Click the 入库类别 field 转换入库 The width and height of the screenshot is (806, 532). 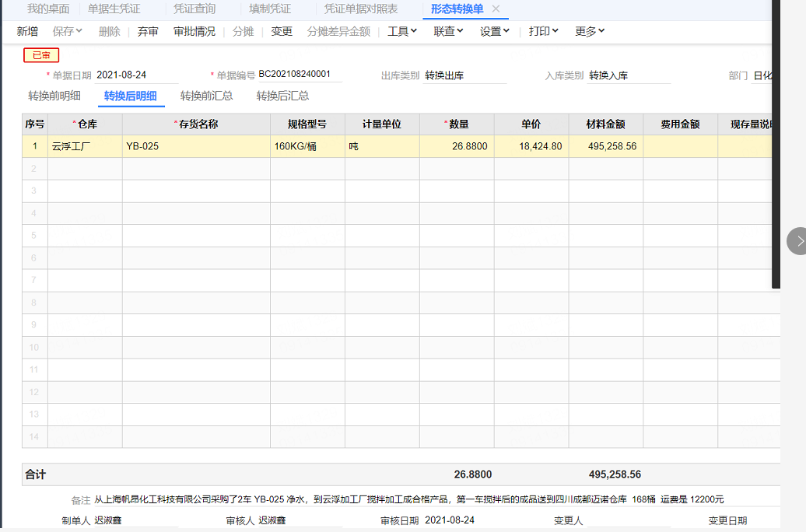pos(629,75)
